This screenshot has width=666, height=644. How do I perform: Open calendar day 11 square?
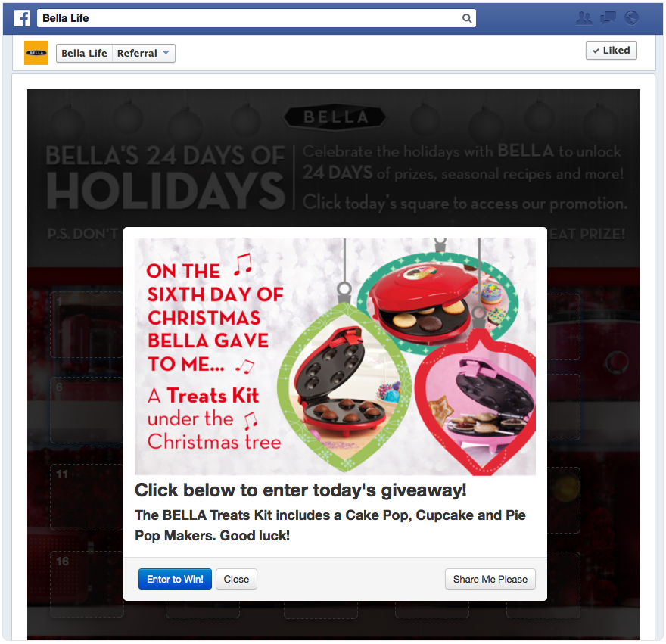click(86, 497)
